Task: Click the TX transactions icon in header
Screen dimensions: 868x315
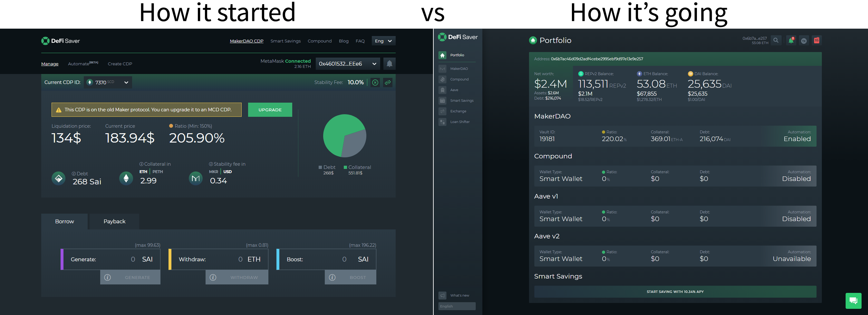Action: [804, 41]
